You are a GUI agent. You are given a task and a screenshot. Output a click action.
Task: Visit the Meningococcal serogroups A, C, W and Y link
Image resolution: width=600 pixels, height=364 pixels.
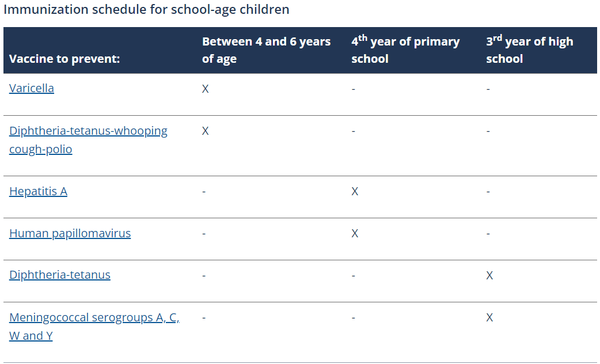tap(94, 318)
